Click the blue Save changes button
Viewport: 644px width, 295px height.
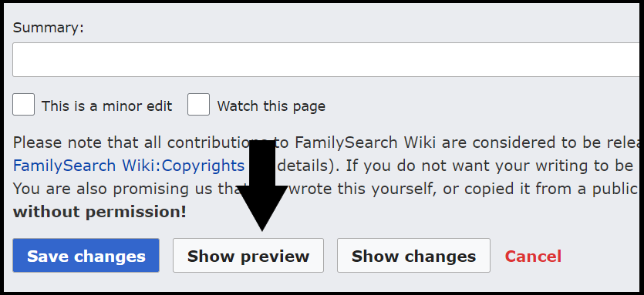[86, 256]
